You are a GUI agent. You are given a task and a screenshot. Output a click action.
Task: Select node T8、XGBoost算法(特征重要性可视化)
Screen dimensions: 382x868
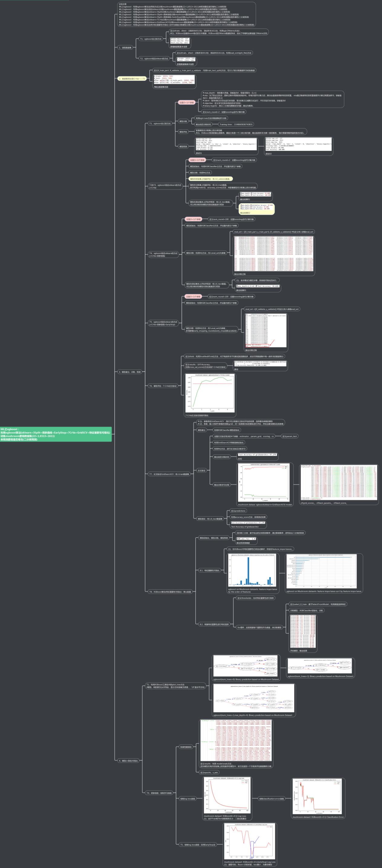point(170,591)
